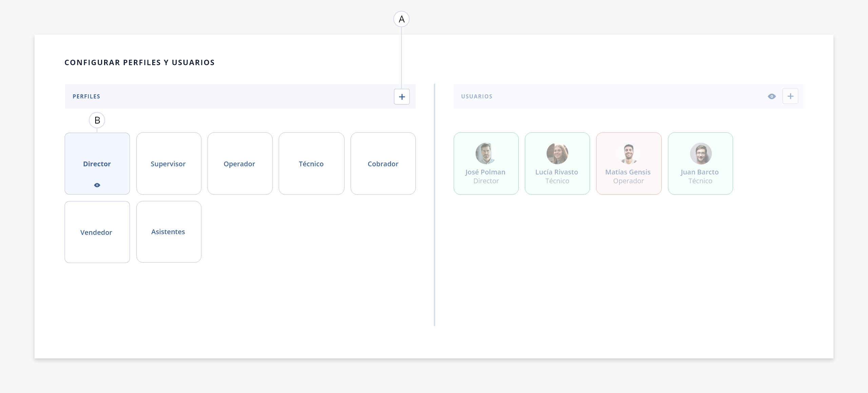Add a new profile with plus icon

click(402, 97)
